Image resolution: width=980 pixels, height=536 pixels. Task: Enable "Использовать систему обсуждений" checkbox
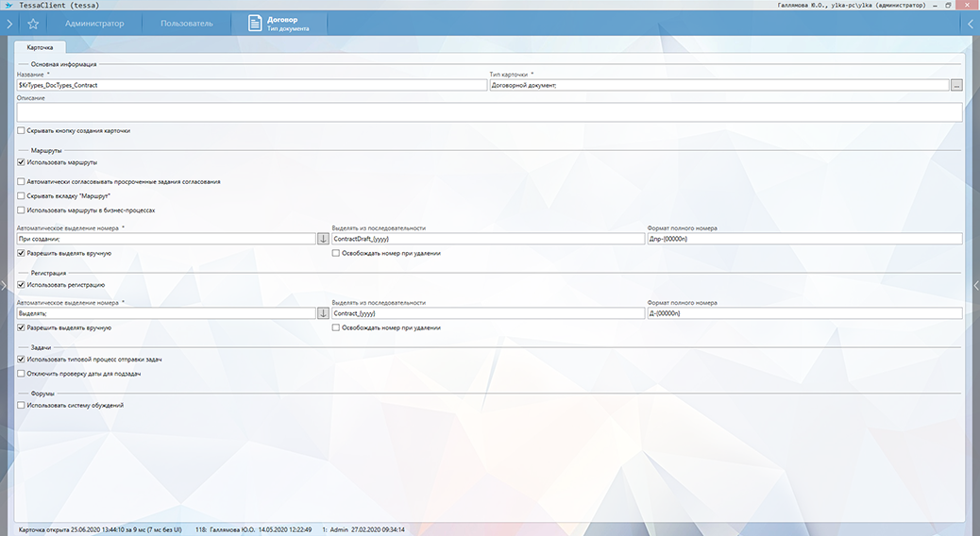click(22, 405)
